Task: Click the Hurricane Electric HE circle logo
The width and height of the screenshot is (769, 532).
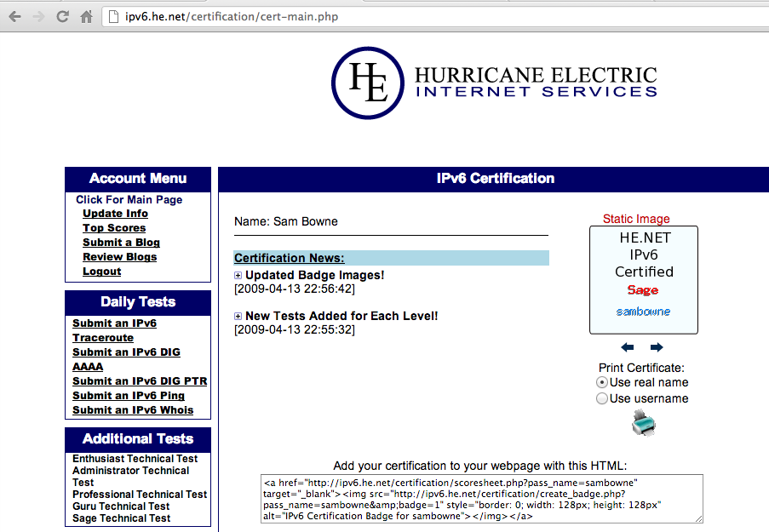Action: [368, 83]
